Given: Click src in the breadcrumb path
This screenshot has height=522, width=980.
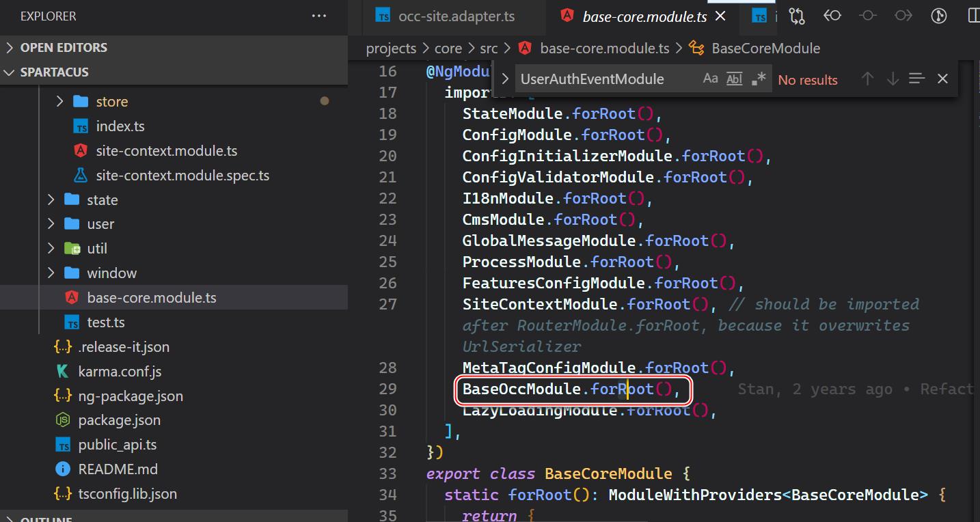Looking at the screenshot, I should (x=489, y=49).
